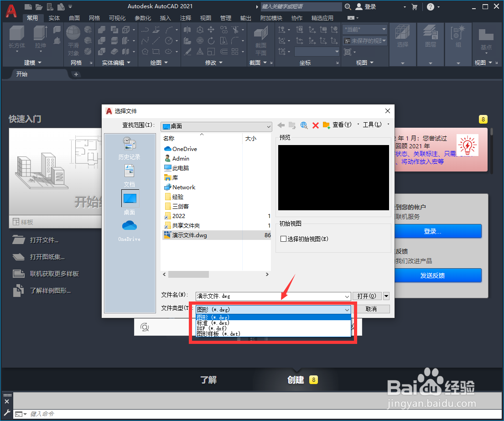The width and height of the screenshot is (504, 421).
Task: Open the File name combo box arrow
Action: click(x=347, y=296)
